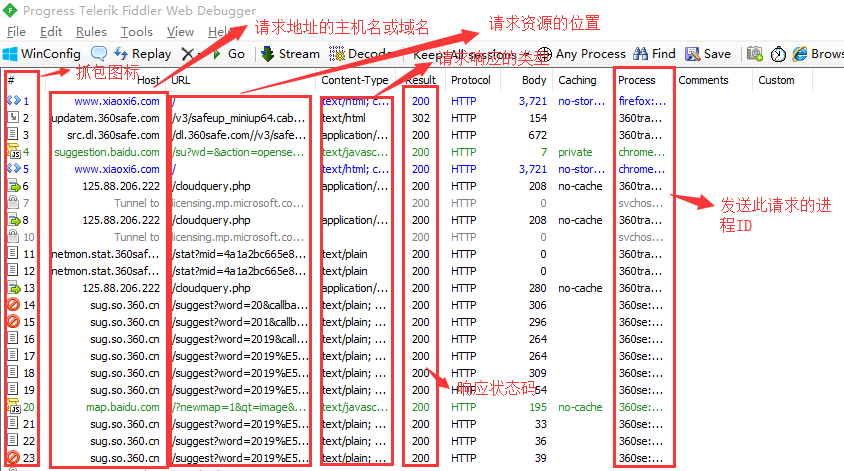The image size is (844, 471).
Task: Click the timer clock icon
Action: [x=778, y=54]
